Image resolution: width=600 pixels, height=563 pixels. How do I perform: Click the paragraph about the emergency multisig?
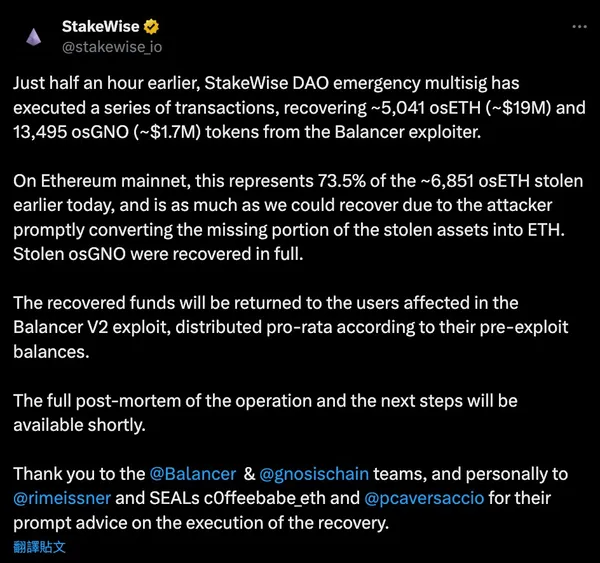(x=298, y=107)
